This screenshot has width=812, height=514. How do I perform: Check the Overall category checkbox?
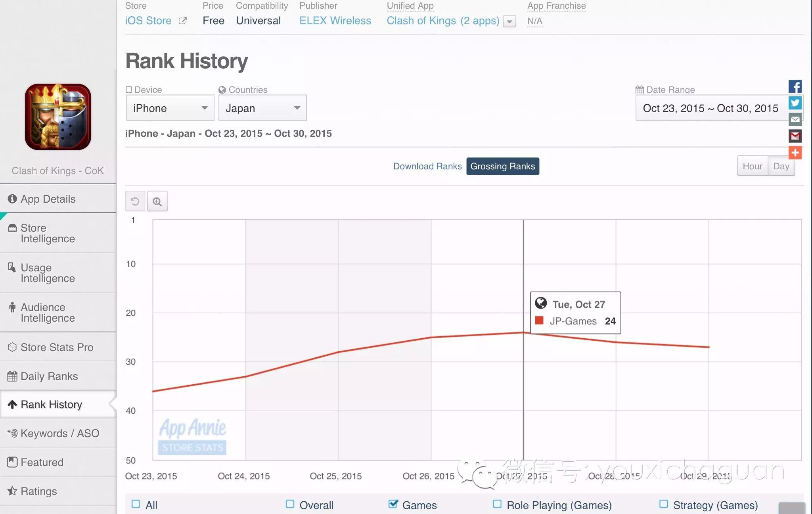coord(290,504)
